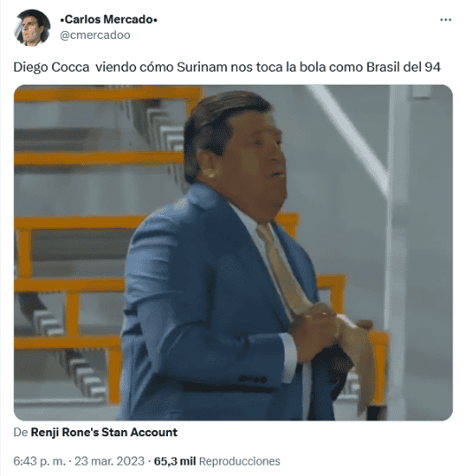Click the word Surinam in tweet text
This screenshot has width=465, height=476.
point(202,67)
